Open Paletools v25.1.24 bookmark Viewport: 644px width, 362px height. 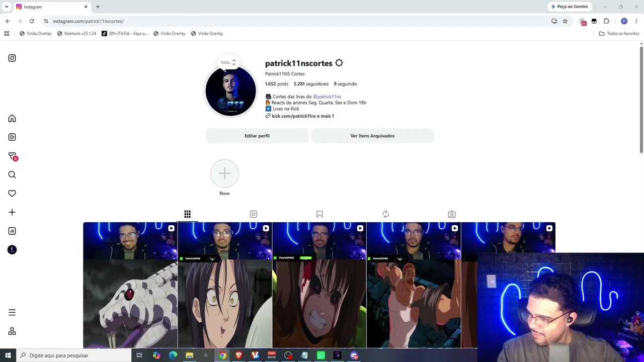(76, 34)
